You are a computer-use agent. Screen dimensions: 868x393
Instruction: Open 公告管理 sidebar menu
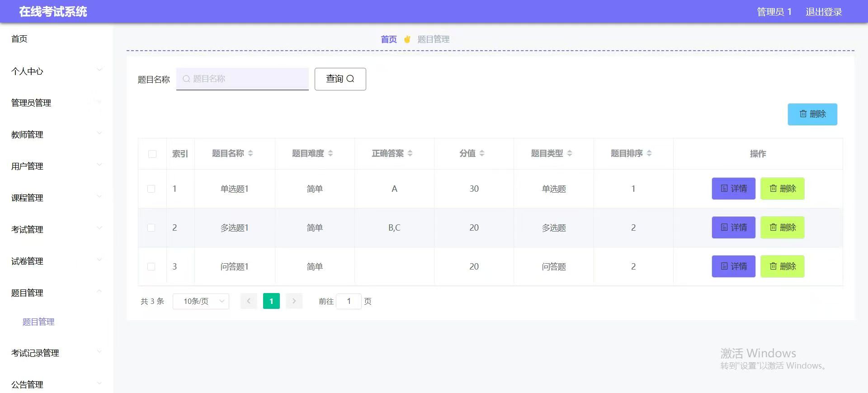(27, 385)
